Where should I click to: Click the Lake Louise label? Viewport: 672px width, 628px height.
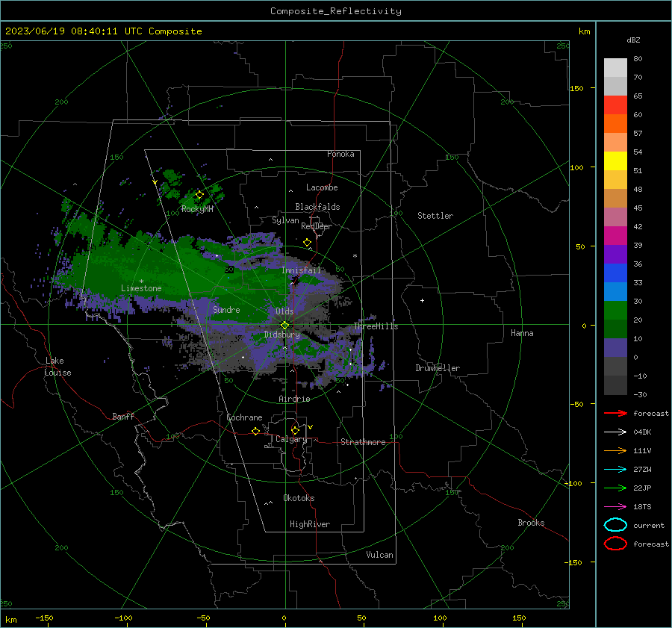tap(57, 367)
